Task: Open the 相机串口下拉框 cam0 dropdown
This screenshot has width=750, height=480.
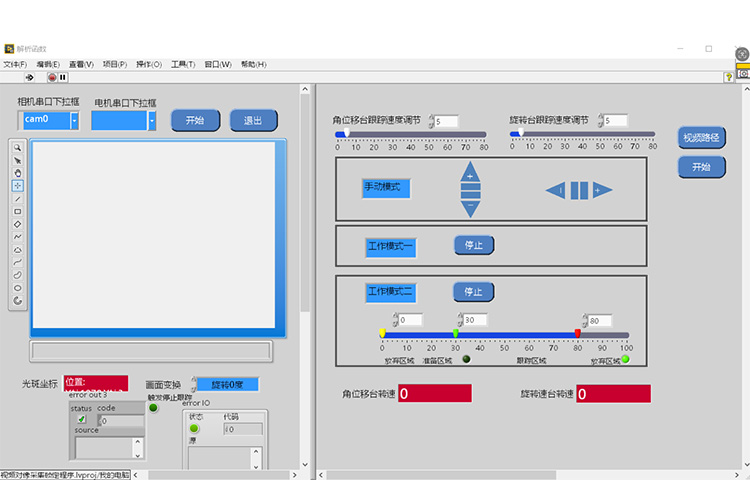Action: (x=49, y=120)
